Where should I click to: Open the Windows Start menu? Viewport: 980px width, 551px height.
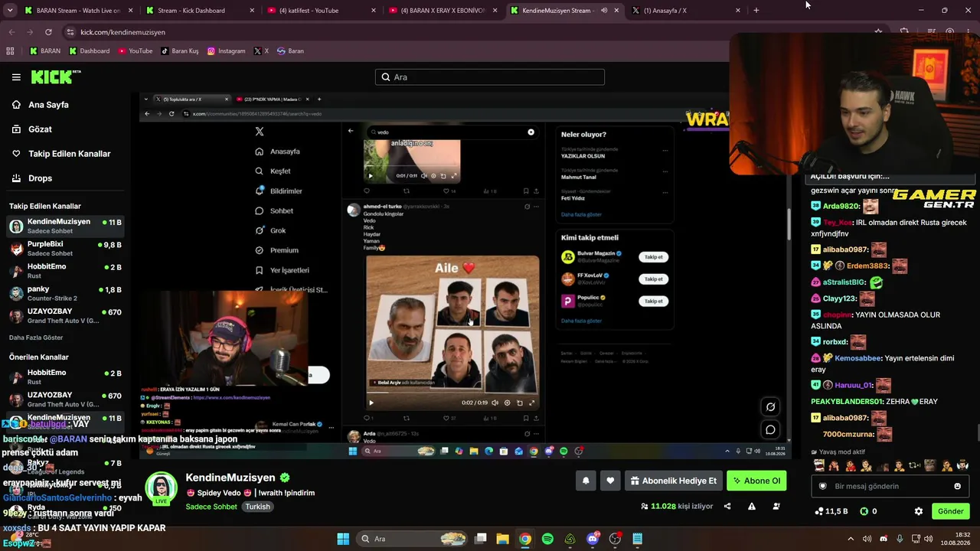click(x=343, y=539)
